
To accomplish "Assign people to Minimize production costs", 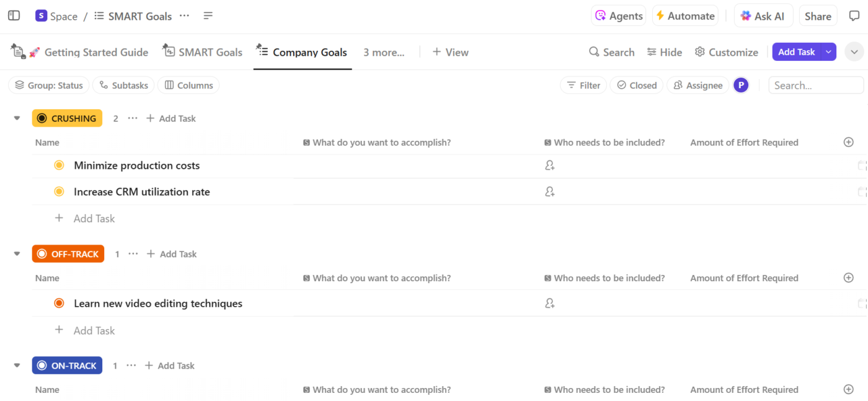I will (x=550, y=166).
